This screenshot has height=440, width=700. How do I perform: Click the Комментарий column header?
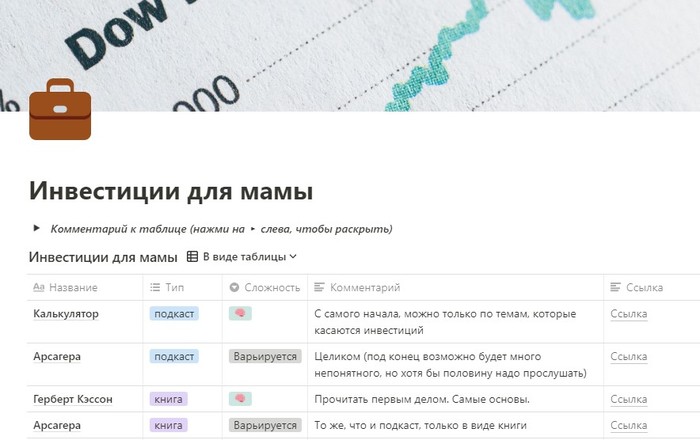455,287
